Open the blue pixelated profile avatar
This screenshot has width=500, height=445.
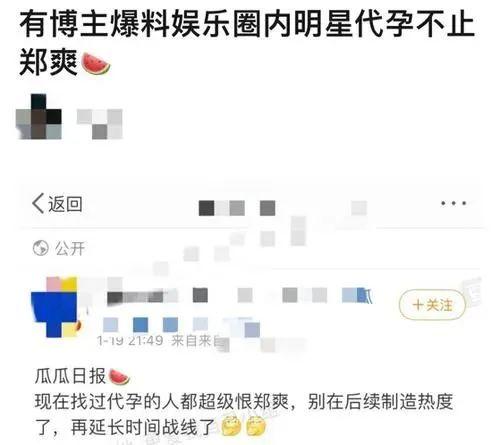[x=56, y=307]
